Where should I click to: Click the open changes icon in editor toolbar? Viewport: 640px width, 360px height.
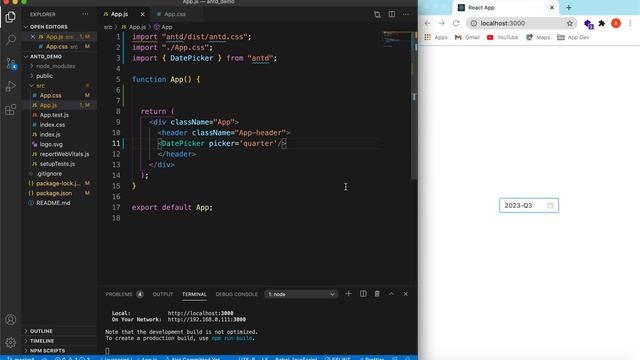point(377,14)
